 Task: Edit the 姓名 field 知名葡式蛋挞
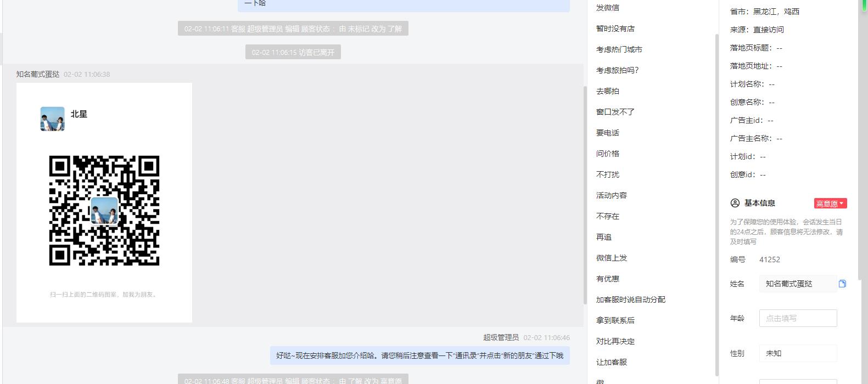(798, 284)
